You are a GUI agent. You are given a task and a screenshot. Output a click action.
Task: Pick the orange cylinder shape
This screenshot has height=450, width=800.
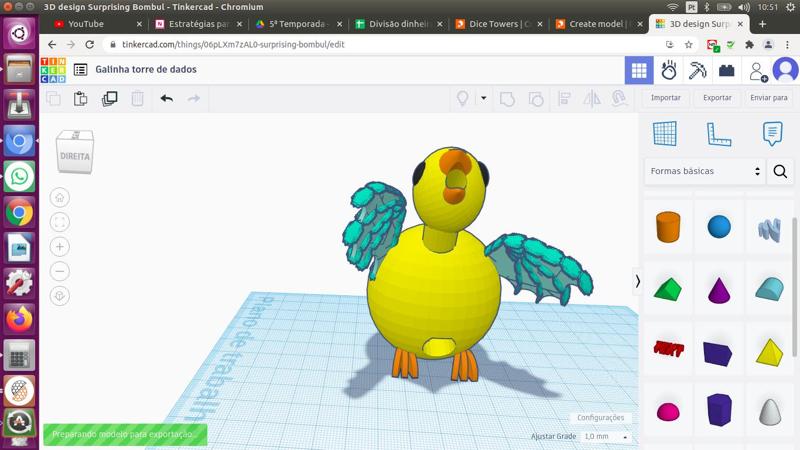[x=668, y=227]
